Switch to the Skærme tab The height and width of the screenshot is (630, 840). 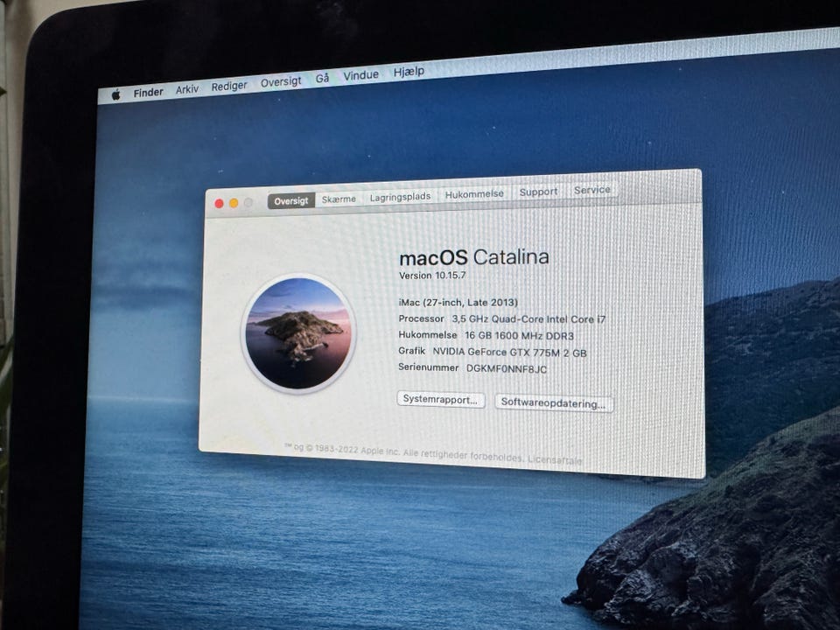339,199
